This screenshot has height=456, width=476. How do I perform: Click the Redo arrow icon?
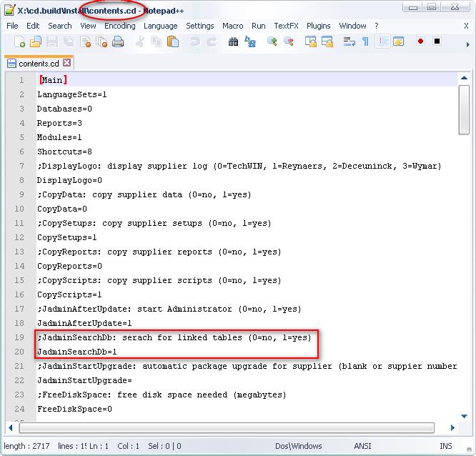[212, 41]
